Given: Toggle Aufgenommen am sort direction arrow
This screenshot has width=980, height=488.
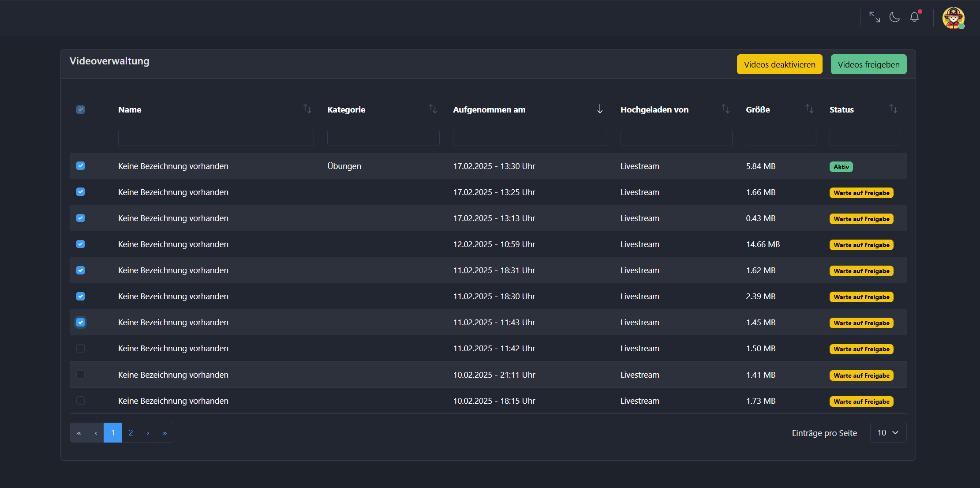Looking at the screenshot, I should [x=600, y=109].
